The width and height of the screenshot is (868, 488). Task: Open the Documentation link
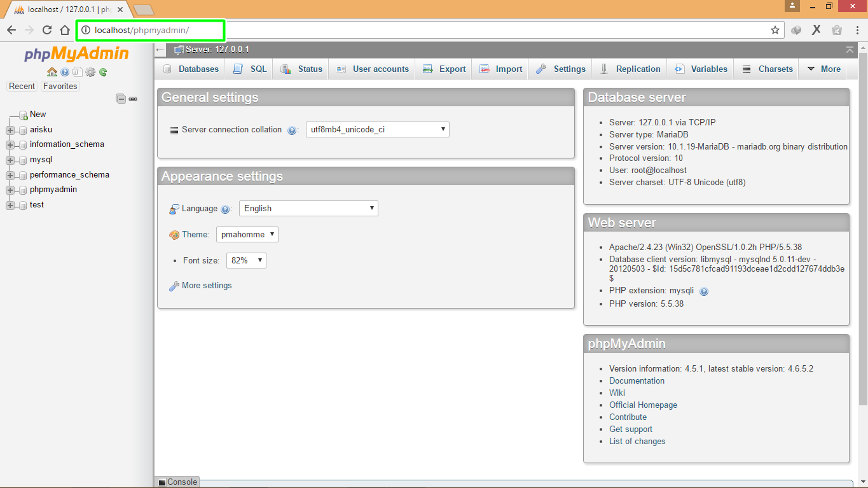click(637, 380)
